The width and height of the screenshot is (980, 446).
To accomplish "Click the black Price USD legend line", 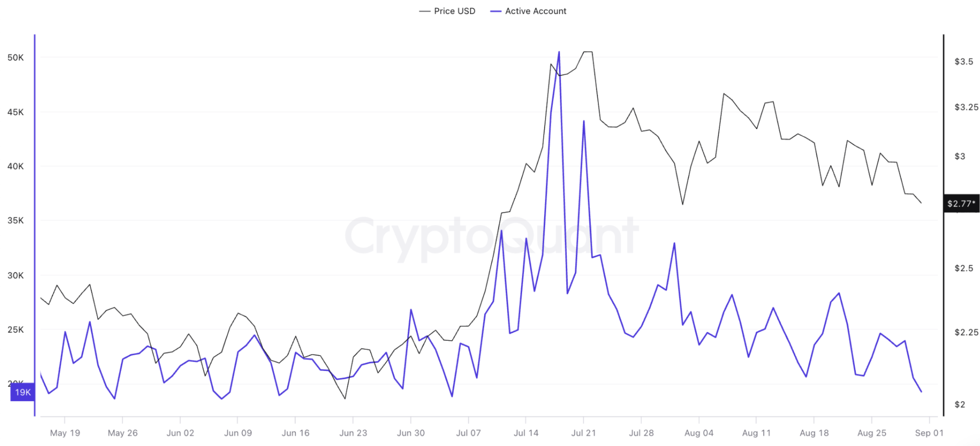I will pyautogui.click(x=425, y=12).
